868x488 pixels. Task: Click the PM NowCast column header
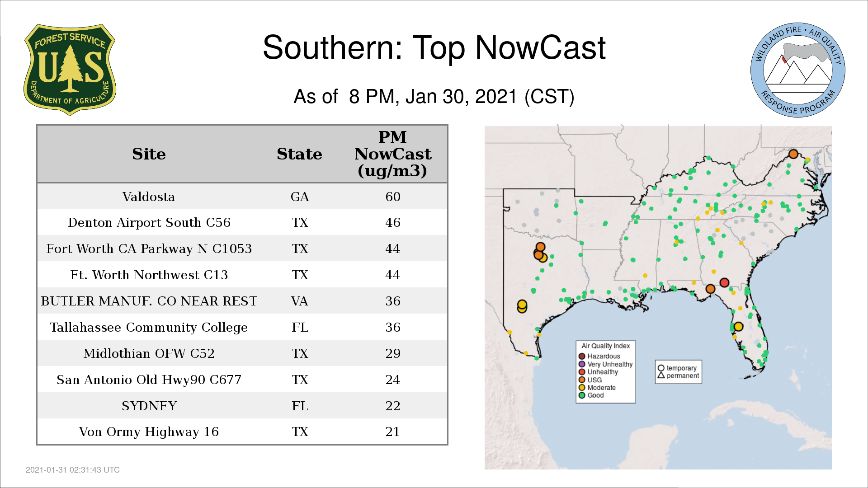coord(392,154)
